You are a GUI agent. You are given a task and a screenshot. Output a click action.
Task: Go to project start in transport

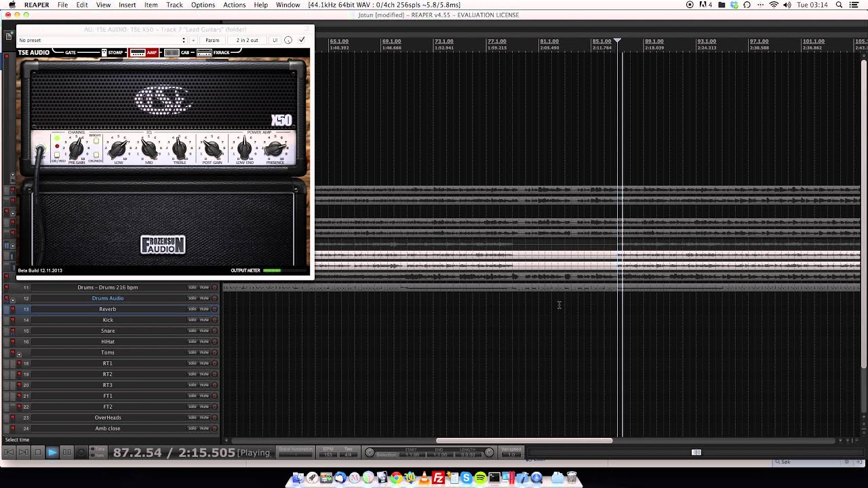click(x=9, y=452)
